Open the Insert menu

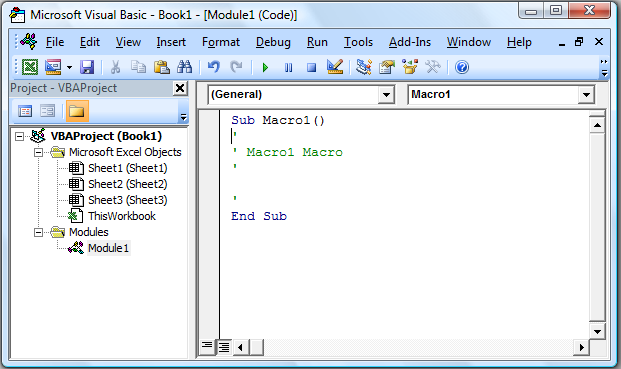tap(171, 42)
